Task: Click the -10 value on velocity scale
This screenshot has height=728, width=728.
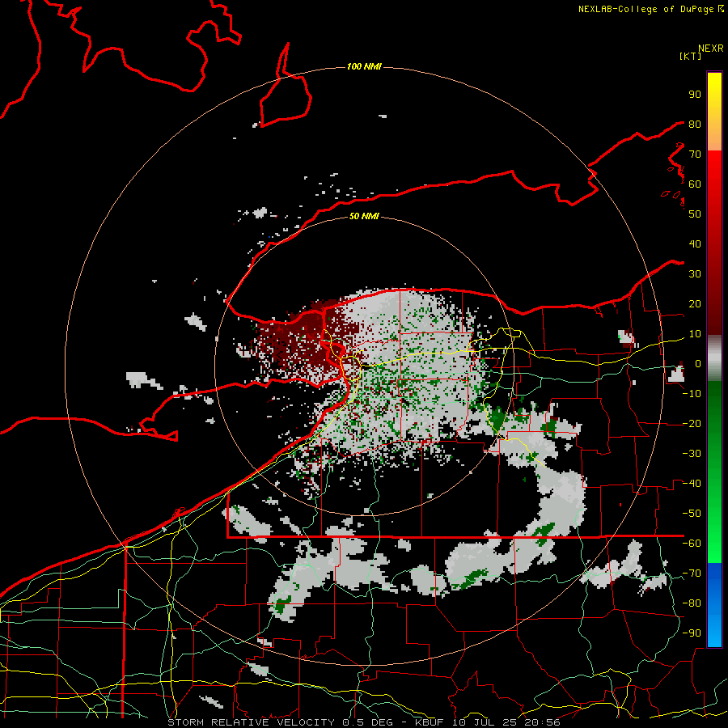Action: [x=692, y=394]
